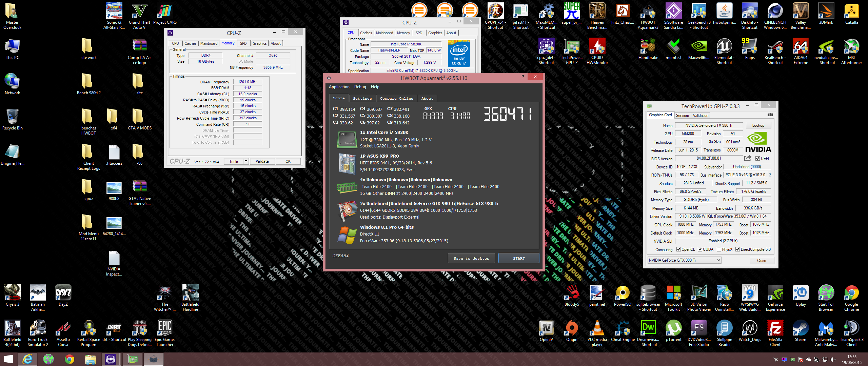Click the Tools button in CPU-Z
Image resolution: width=868 pixels, height=366 pixels.
(234, 161)
